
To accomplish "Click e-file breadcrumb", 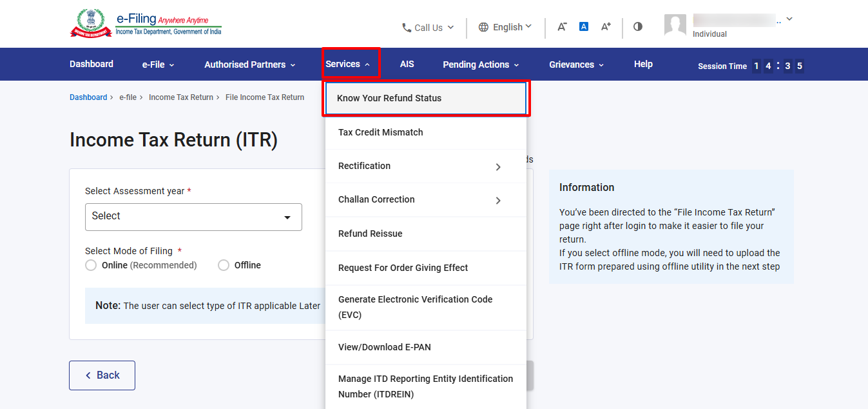I will click(x=128, y=97).
